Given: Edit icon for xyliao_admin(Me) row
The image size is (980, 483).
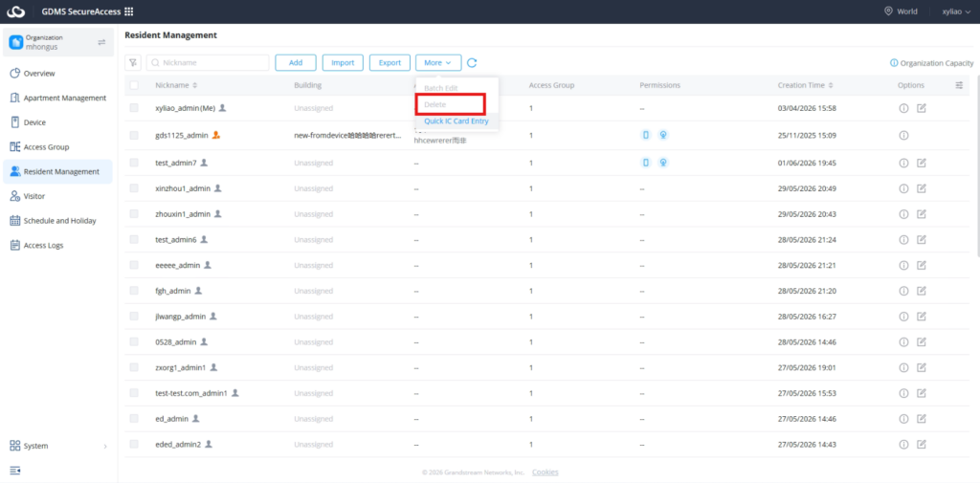Looking at the screenshot, I should [922, 108].
